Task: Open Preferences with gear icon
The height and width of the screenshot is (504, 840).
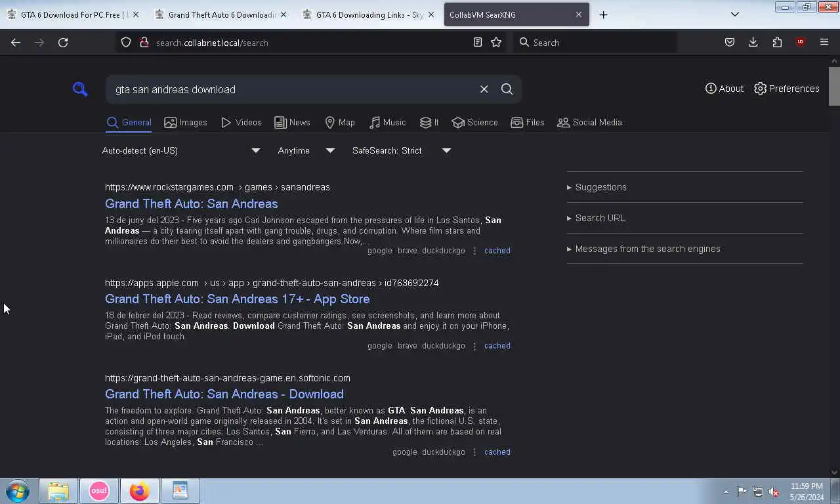Action: (x=786, y=89)
